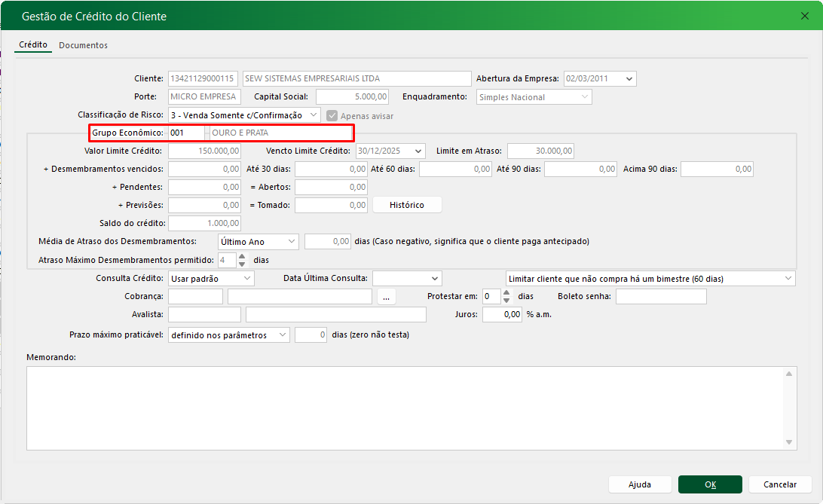Image resolution: width=823 pixels, height=504 pixels.
Task: Close the Gestão de Crédito window
Action: pyautogui.click(x=805, y=17)
